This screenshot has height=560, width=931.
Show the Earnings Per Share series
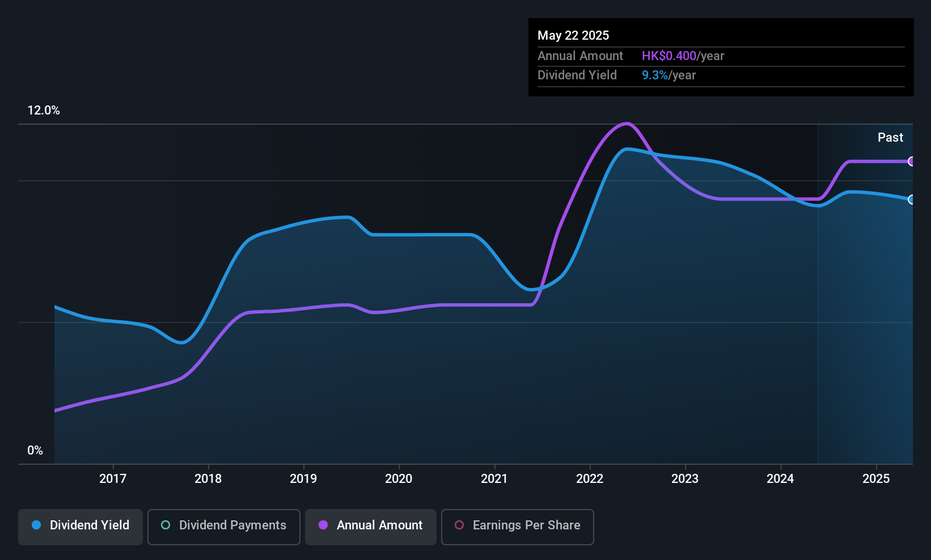coord(517,526)
